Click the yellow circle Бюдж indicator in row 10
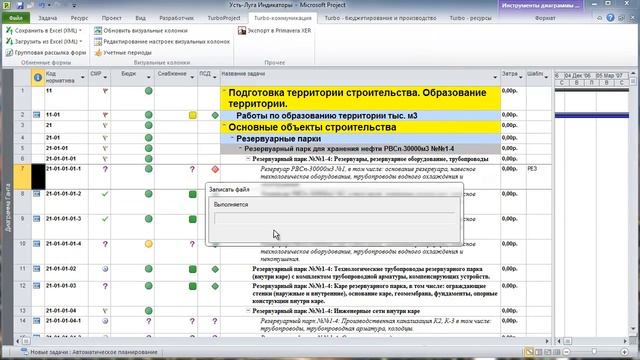The height and width of the screenshot is (360, 640). [149, 244]
